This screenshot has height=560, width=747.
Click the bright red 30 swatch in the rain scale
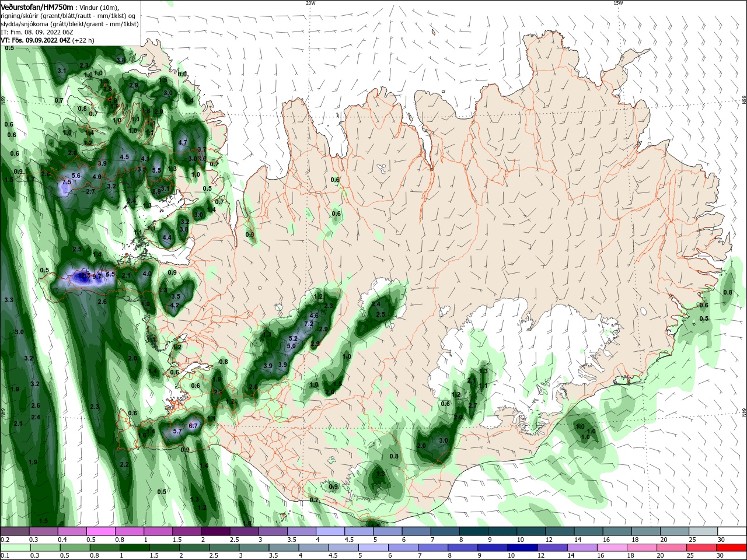732,548
